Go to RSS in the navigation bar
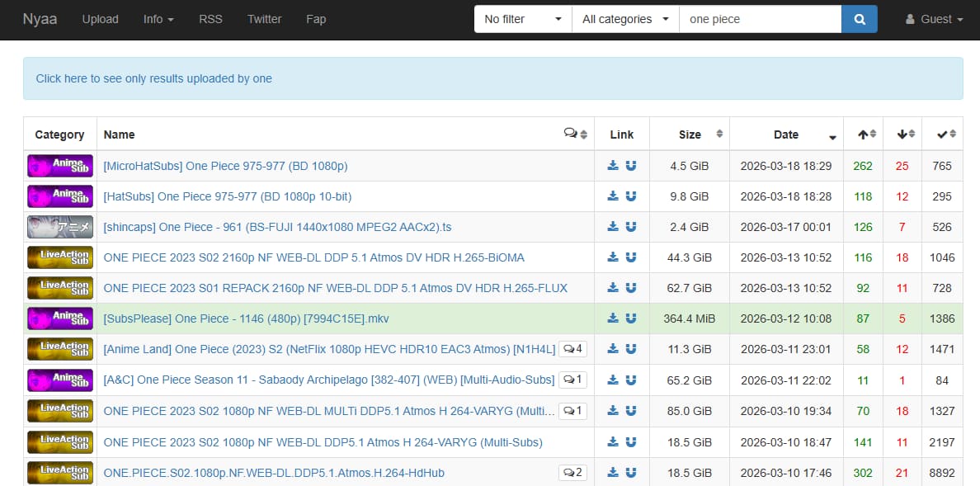The height and width of the screenshot is (486, 980). pyautogui.click(x=210, y=19)
